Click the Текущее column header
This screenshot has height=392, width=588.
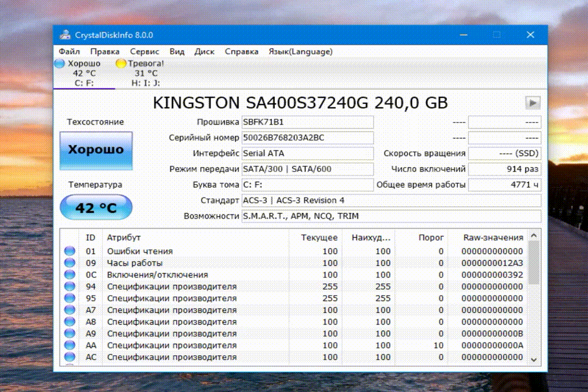(315, 237)
